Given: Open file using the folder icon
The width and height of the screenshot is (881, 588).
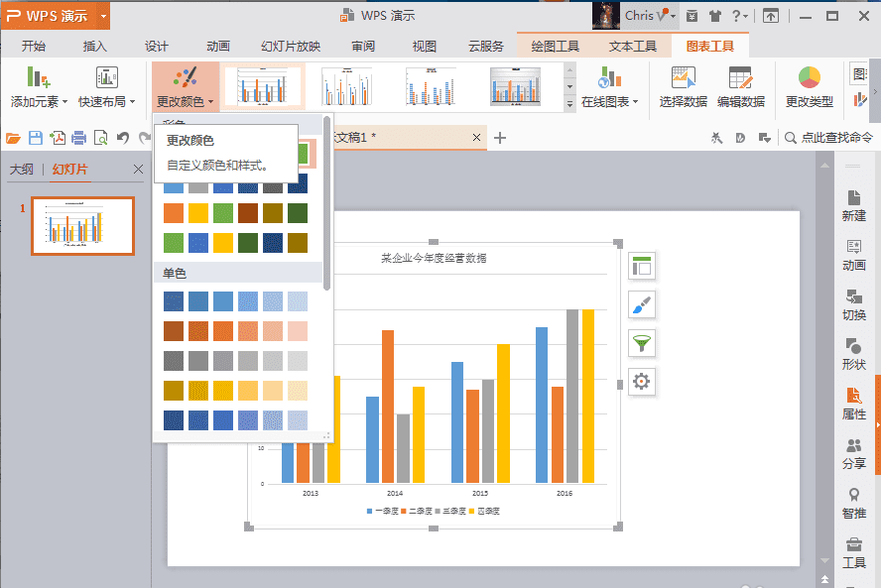Looking at the screenshot, I should 13,138.
